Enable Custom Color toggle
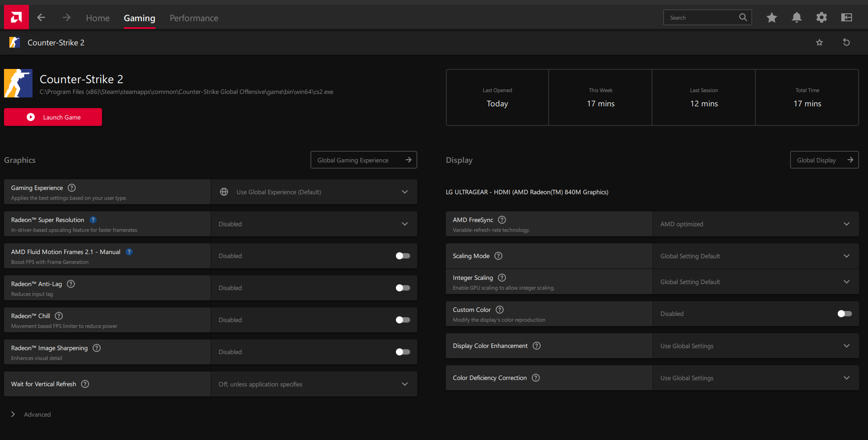 pyautogui.click(x=844, y=314)
